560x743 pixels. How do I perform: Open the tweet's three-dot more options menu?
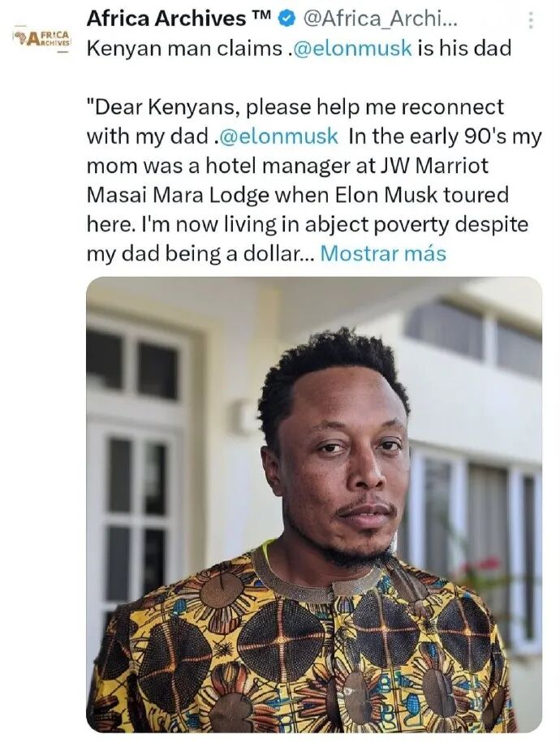click(x=531, y=20)
